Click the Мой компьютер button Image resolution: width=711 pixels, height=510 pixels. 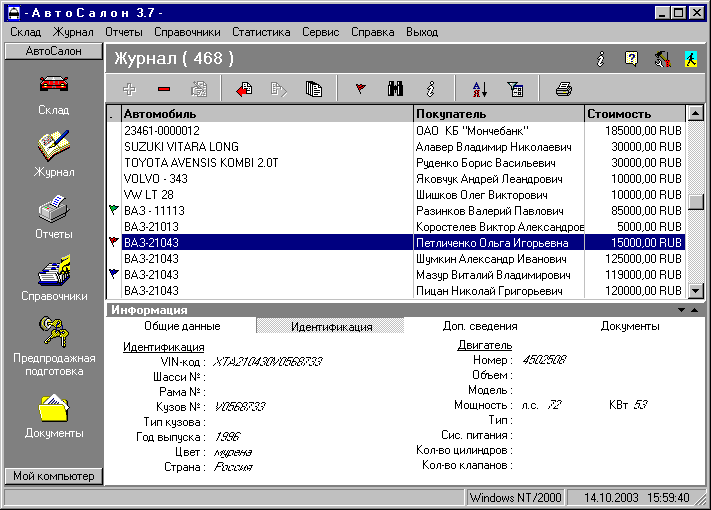pos(53,476)
